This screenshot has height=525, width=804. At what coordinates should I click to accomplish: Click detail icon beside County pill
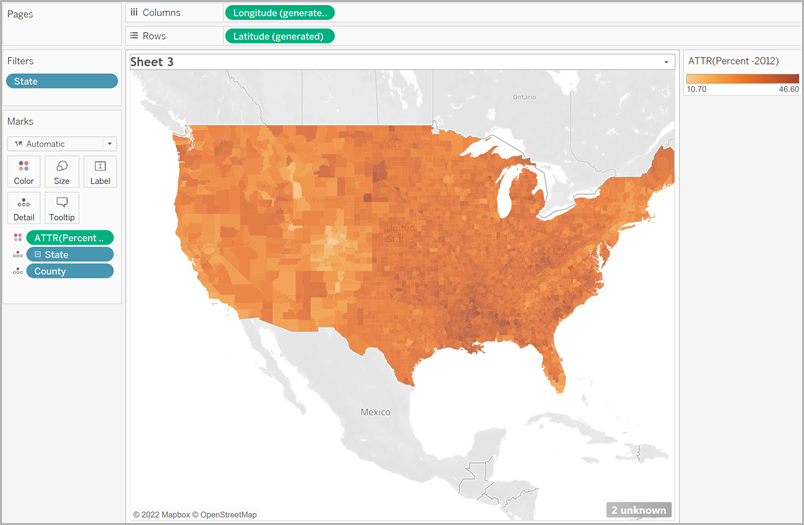coord(17,272)
